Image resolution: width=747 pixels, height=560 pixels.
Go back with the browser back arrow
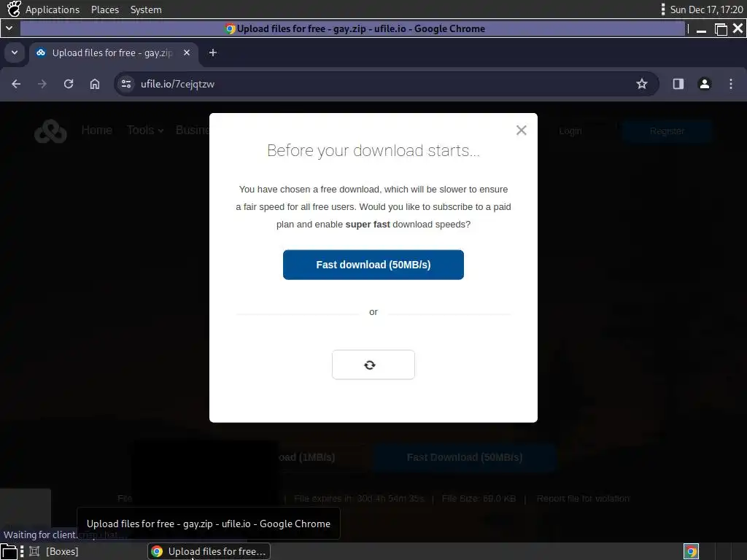16,84
